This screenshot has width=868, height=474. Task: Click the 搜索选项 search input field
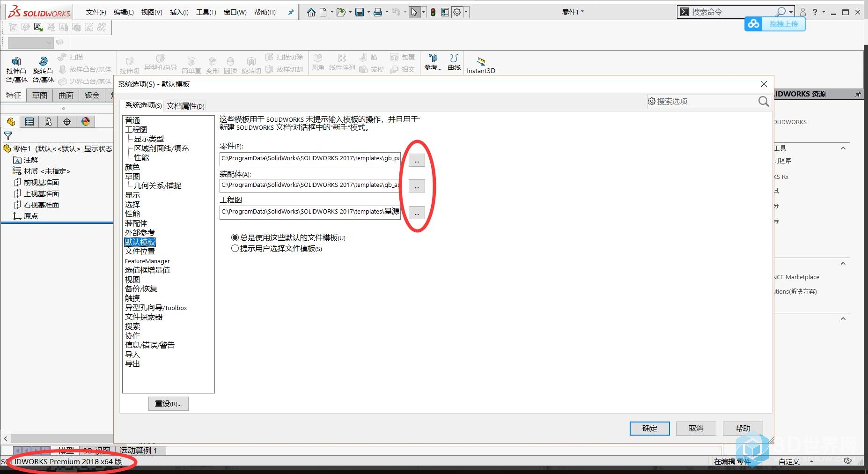tap(702, 101)
